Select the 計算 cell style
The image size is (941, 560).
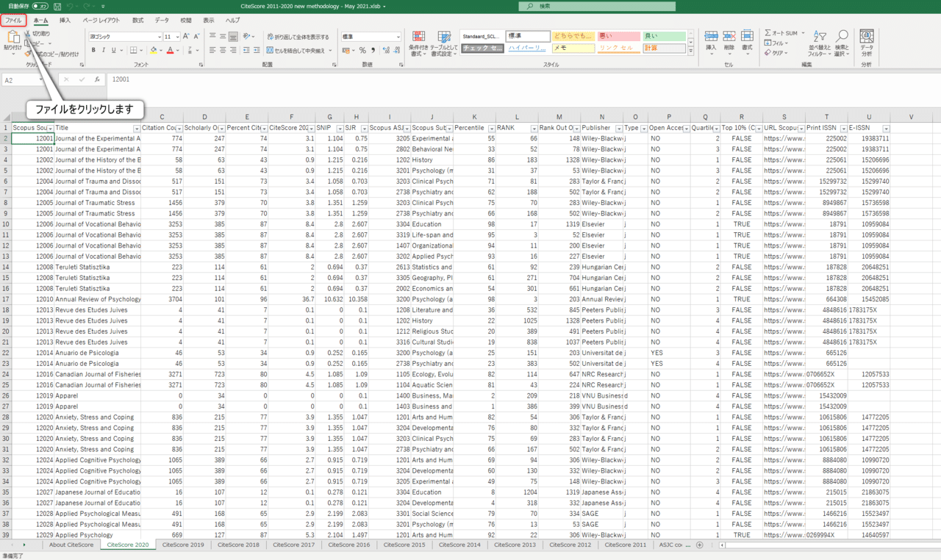[x=664, y=48]
